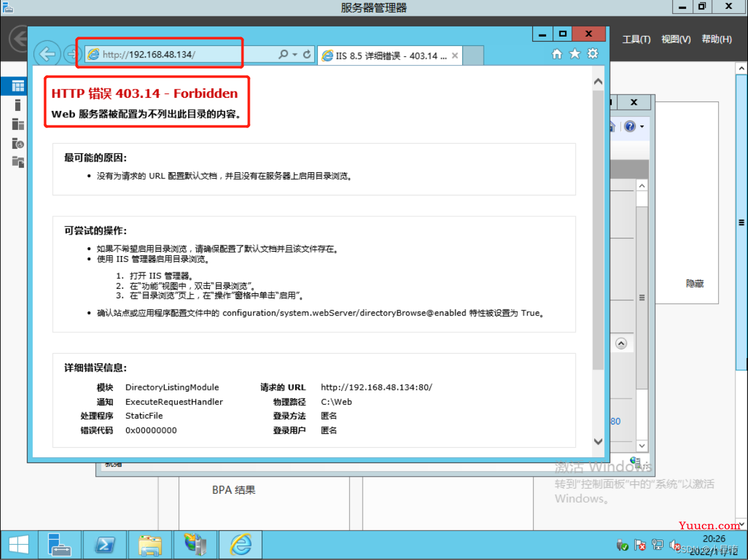Open IE favorites star
This screenshot has width=748, height=560.
pyautogui.click(x=575, y=54)
